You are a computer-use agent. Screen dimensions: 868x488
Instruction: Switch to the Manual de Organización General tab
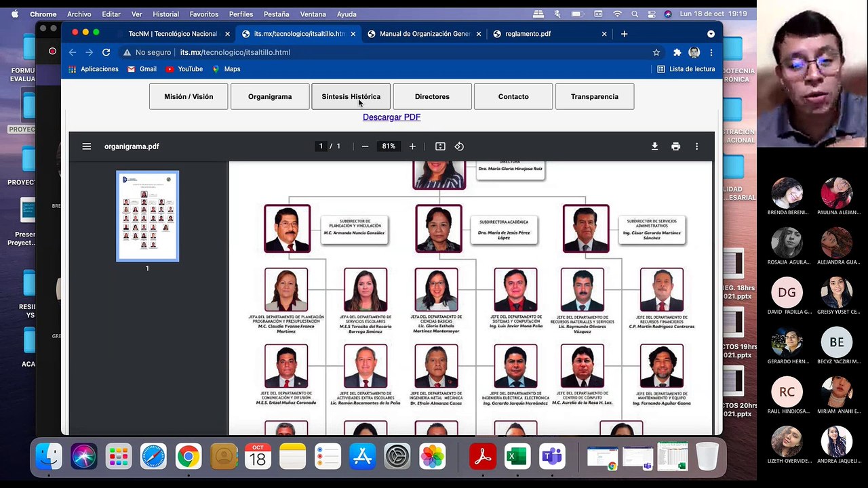(425, 34)
